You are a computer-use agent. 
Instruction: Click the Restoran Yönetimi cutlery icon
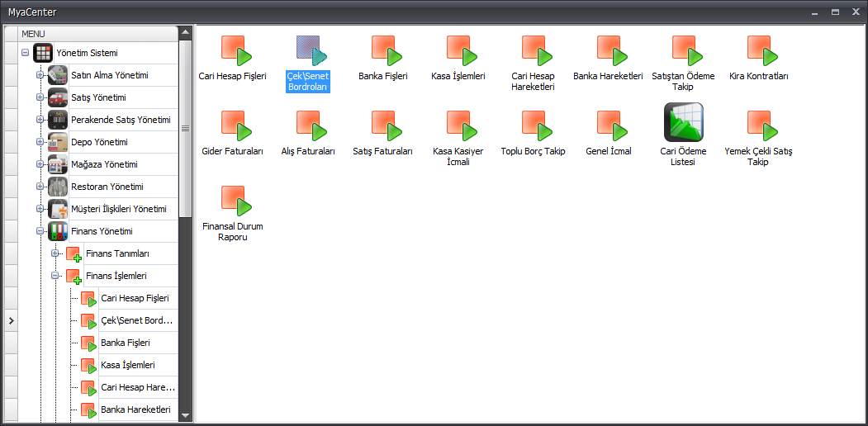(x=58, y=187)
